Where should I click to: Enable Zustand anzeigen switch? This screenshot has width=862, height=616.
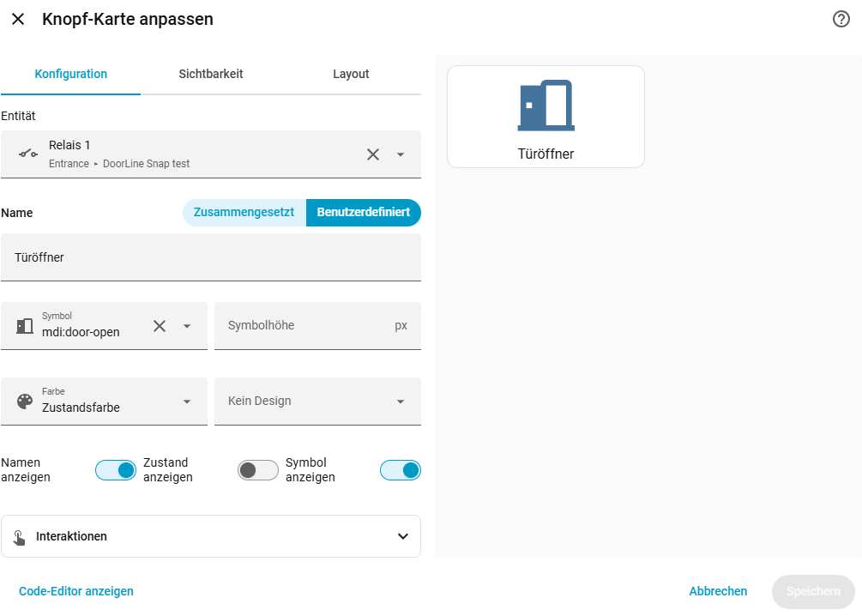pyautogui.click(x=258, y=470)
